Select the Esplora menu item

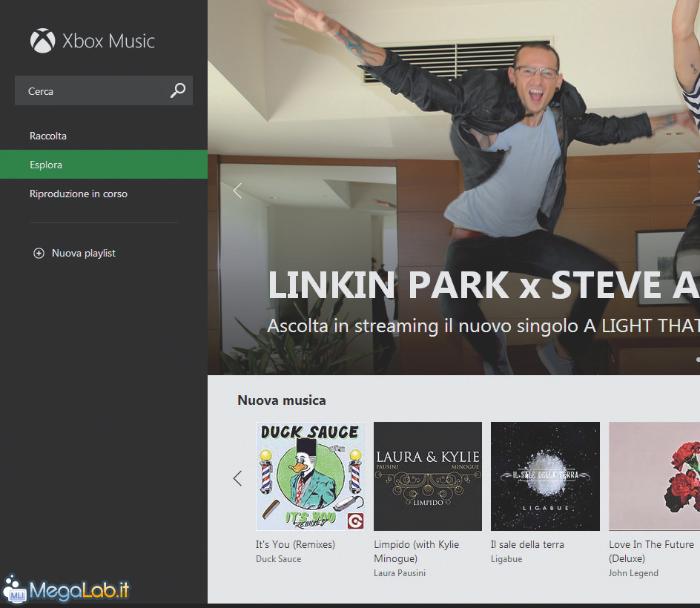tap(104, 165)
